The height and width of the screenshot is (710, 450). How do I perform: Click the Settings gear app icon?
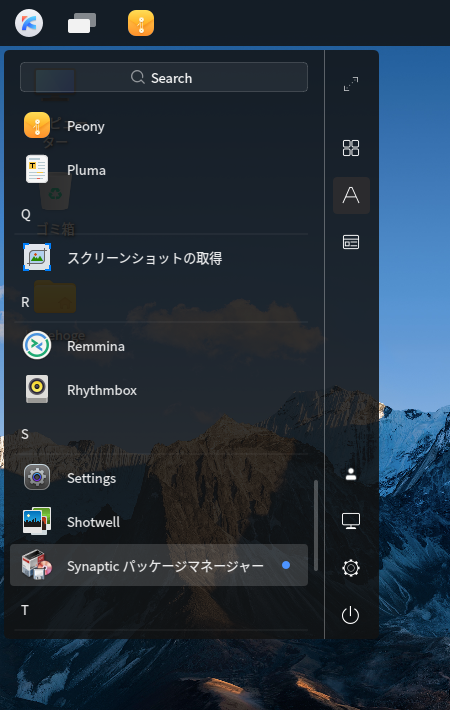point(37,477)
